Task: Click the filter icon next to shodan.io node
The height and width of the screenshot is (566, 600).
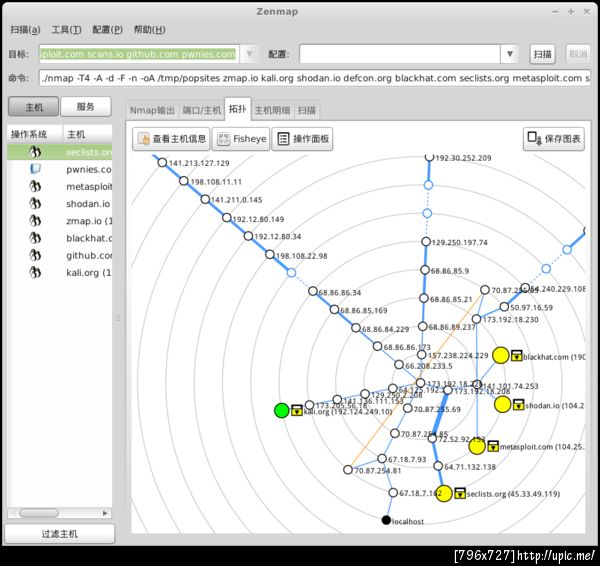Action: 518,405
